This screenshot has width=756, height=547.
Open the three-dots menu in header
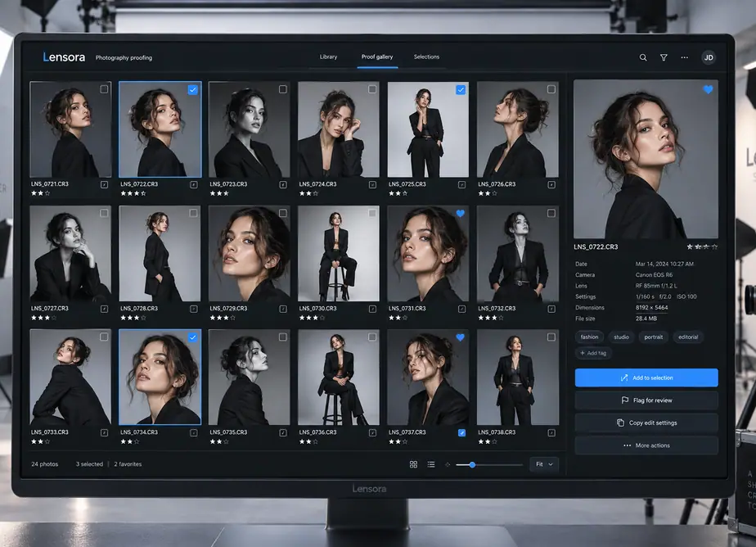(x=684, y=57)
